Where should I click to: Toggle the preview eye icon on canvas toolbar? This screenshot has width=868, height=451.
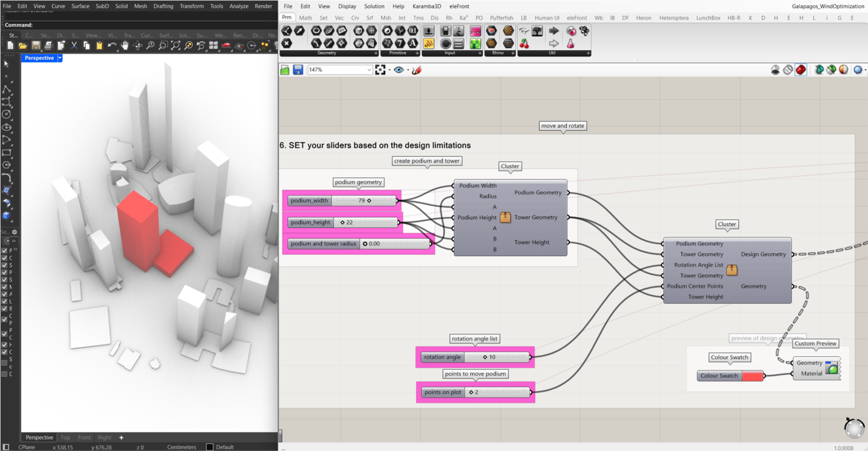398,70
